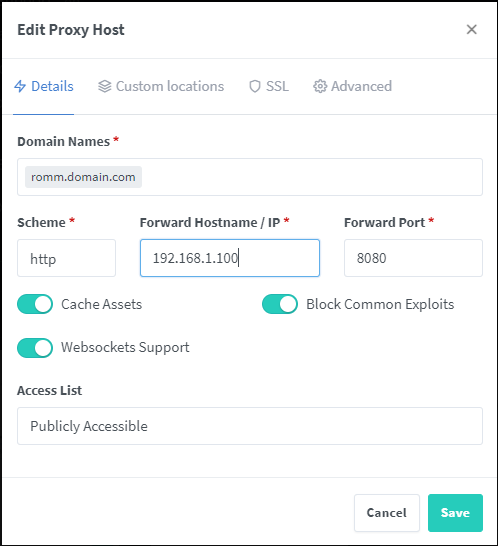This screenshot has width=498, height=546.
Task: Click the shield icon for SSL
Action: click(255, 86)
